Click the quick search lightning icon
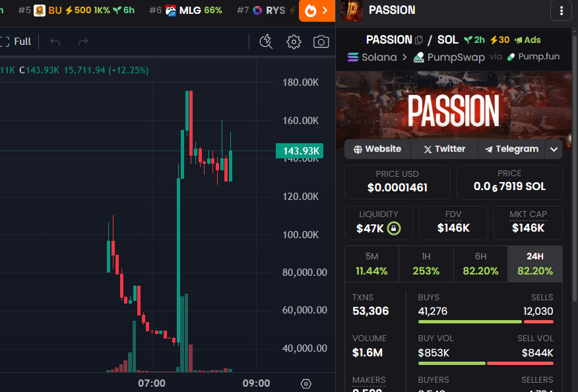Screen dimensions: 578x392 coord(266,42)
